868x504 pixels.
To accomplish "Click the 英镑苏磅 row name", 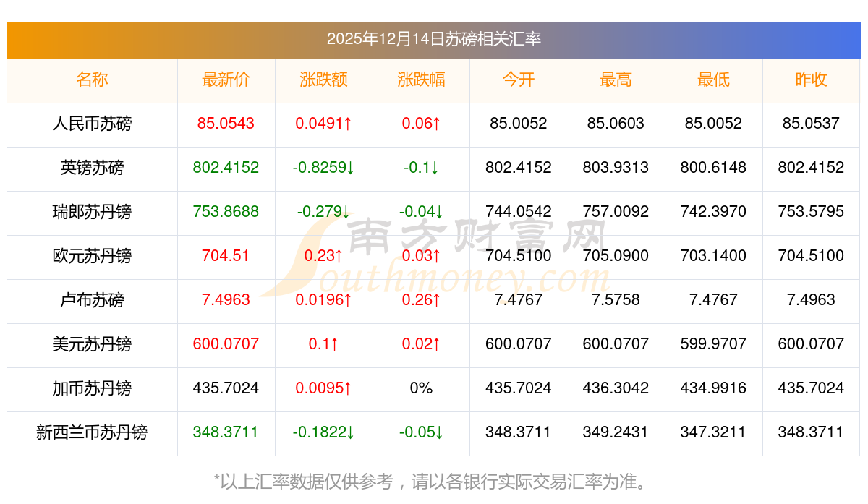I will pyautogui.click(x=92, y=168).
